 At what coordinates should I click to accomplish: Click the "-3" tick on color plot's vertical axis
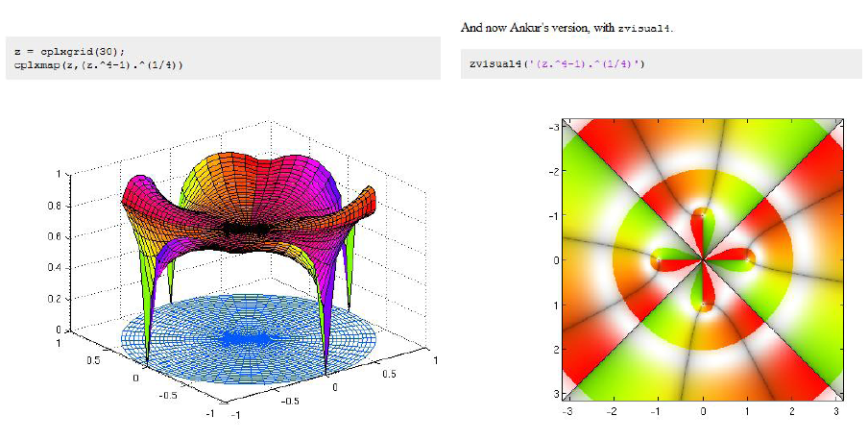pos(553,127)
